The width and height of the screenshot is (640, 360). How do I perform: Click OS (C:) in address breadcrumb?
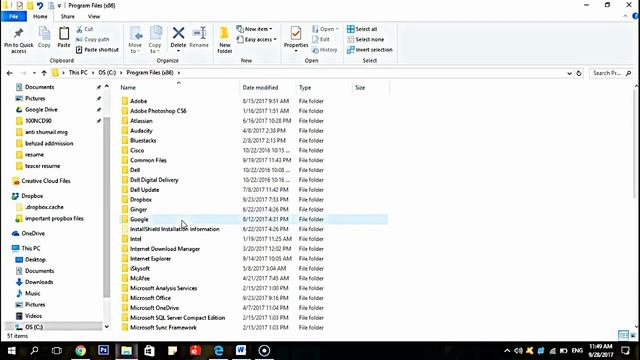(107, 73)
